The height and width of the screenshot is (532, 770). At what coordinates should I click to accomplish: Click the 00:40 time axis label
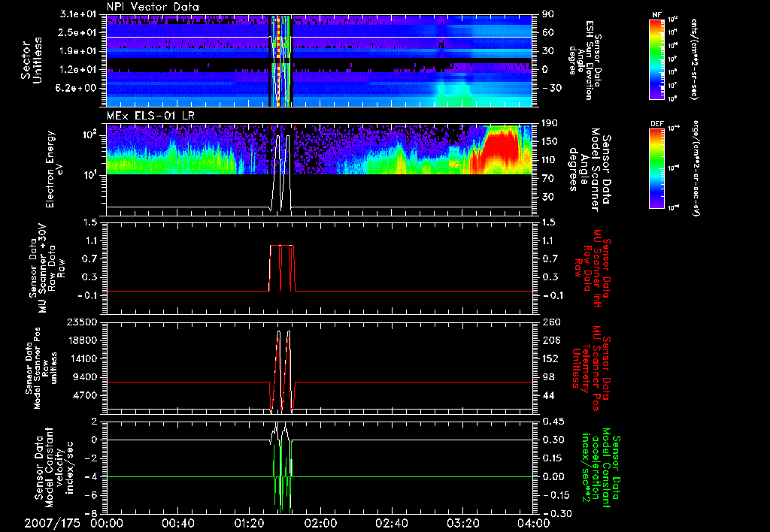pyautogui.click(x=177, y=523)
